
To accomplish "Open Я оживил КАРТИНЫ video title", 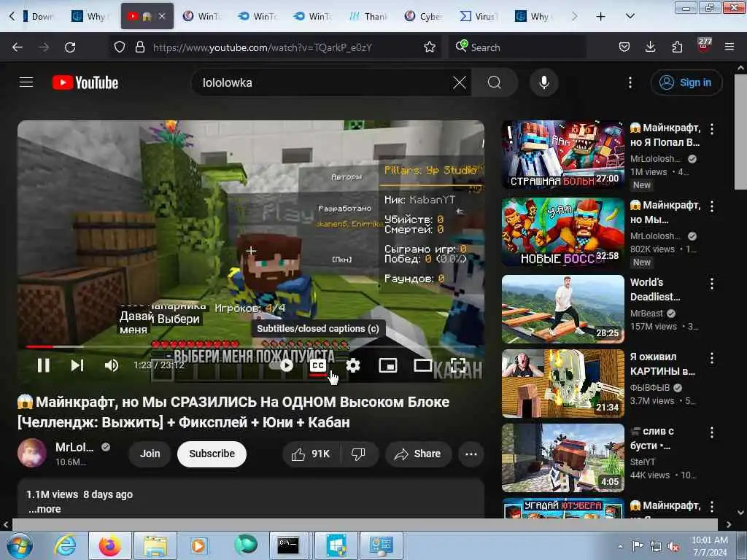I will click(x=662, y=364).
